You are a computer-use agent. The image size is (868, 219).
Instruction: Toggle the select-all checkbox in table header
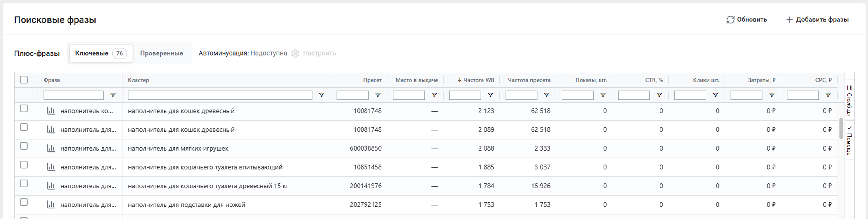point(24,80)
